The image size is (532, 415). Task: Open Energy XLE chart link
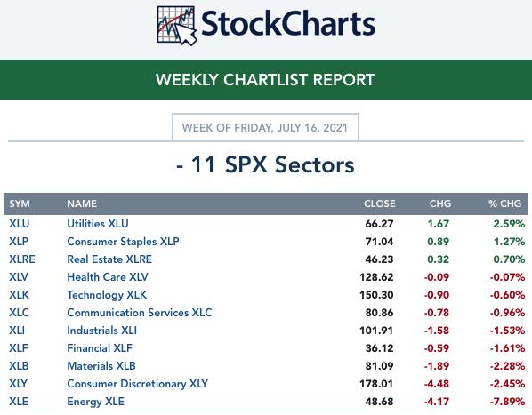coord(95,402)
